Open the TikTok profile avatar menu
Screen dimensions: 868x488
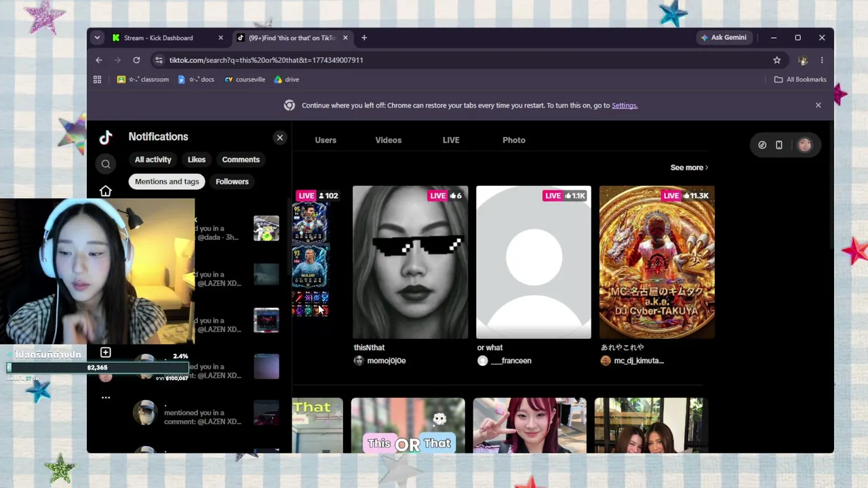[804, 145]
